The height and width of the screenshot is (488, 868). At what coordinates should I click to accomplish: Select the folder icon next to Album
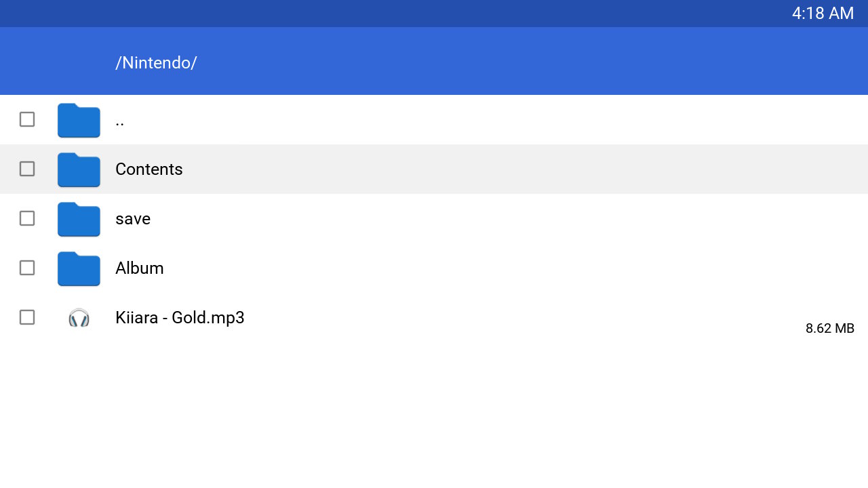pyautogui.click(x=79, y=268)
